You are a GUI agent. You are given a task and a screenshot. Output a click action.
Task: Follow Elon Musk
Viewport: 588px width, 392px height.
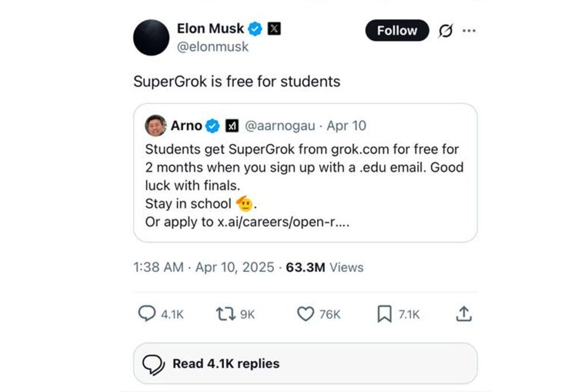click(397, 31)
